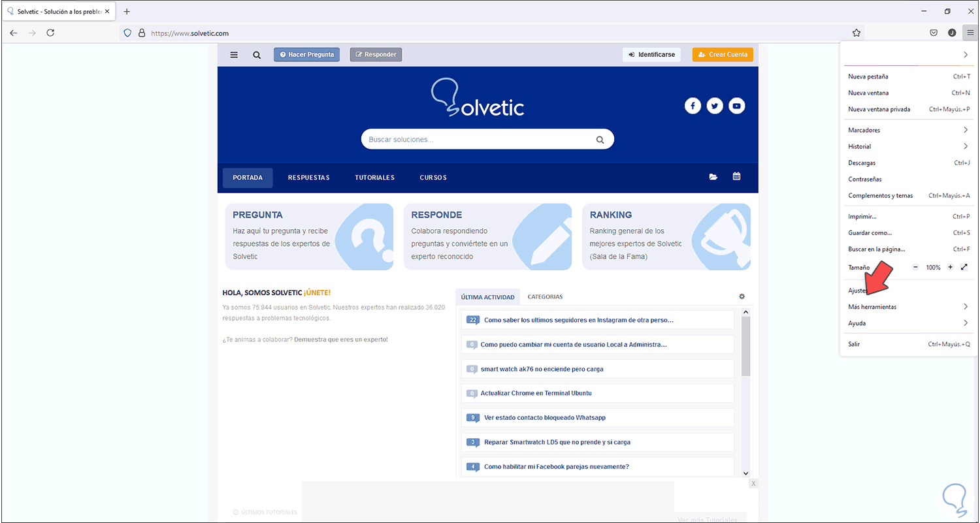Screen dimensions: 980x523
Task: Switch to the ÚLTIMA ACTIVIDAD tab
Action: [x=487, y=297]
